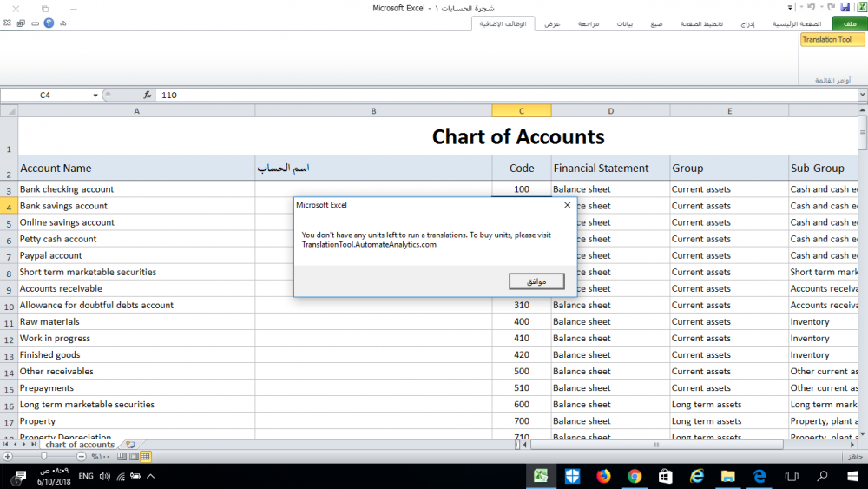Image resolution: width=868 pixels, height=489 pixels.
Task: Click the insert function fx icon
Action: click(x=148, y=96)
